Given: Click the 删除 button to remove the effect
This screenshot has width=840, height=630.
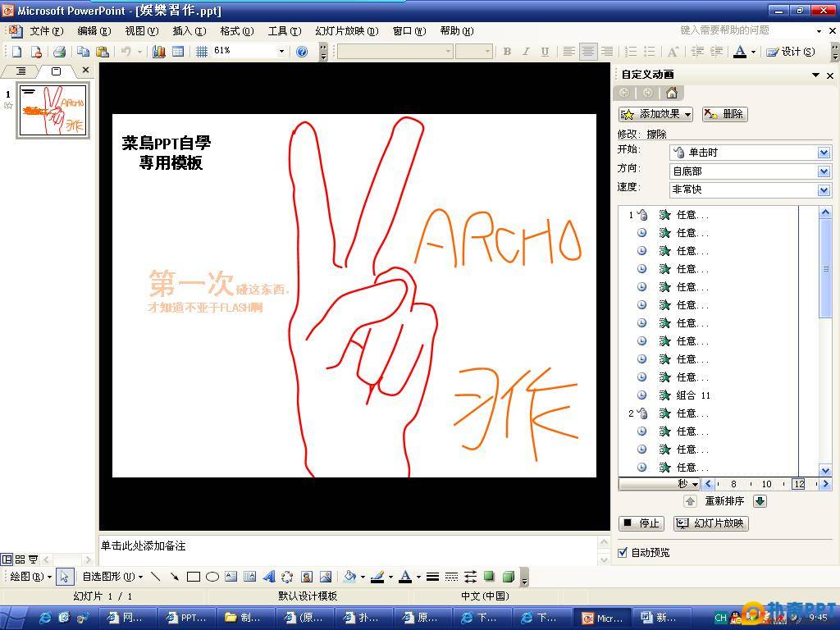Looking at the screenshot, I should tap(725, 114).
